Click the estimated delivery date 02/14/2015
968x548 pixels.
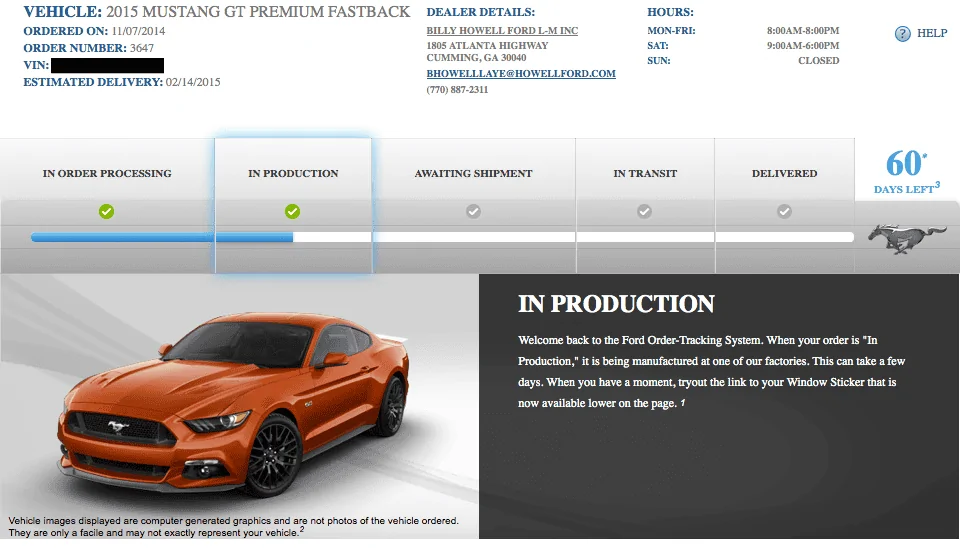coord(193,82)
